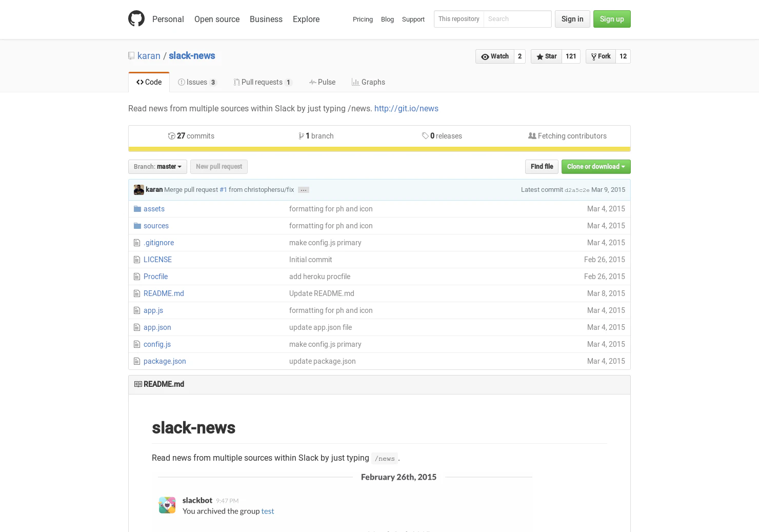This screenshot has width=759, height=532.
Task: Click the file icon next to config.js
Action: pos(137,344)
